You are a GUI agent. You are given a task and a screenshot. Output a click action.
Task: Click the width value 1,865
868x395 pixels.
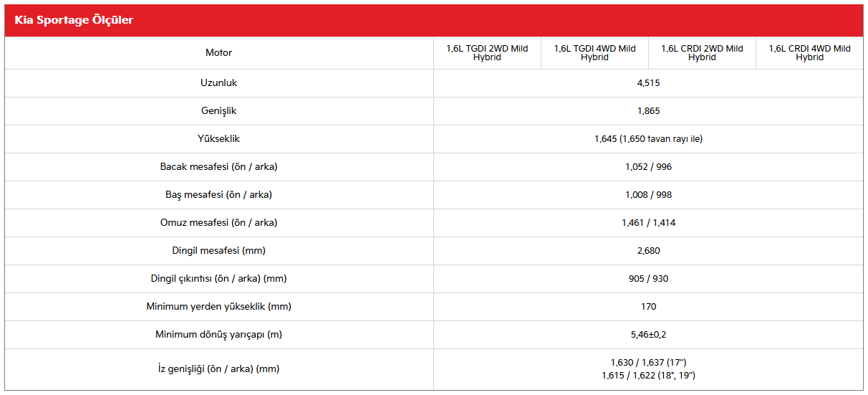pos(648,111)
